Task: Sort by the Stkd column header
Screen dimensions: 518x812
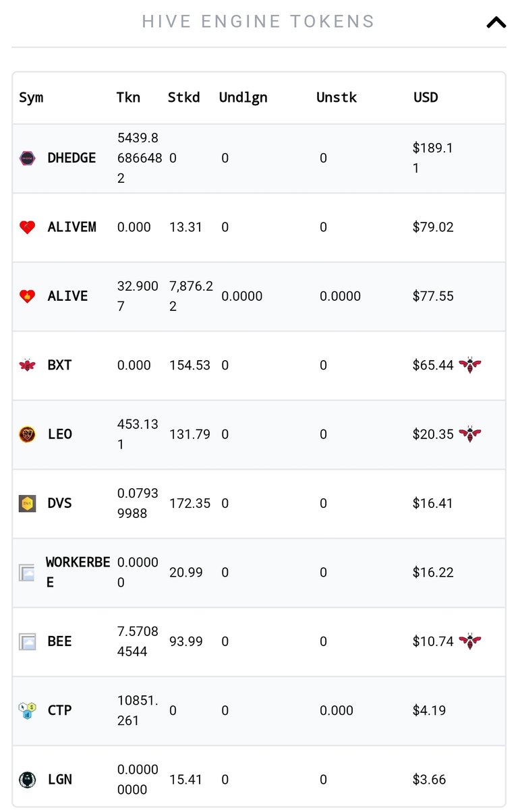Action: [183, 97]
